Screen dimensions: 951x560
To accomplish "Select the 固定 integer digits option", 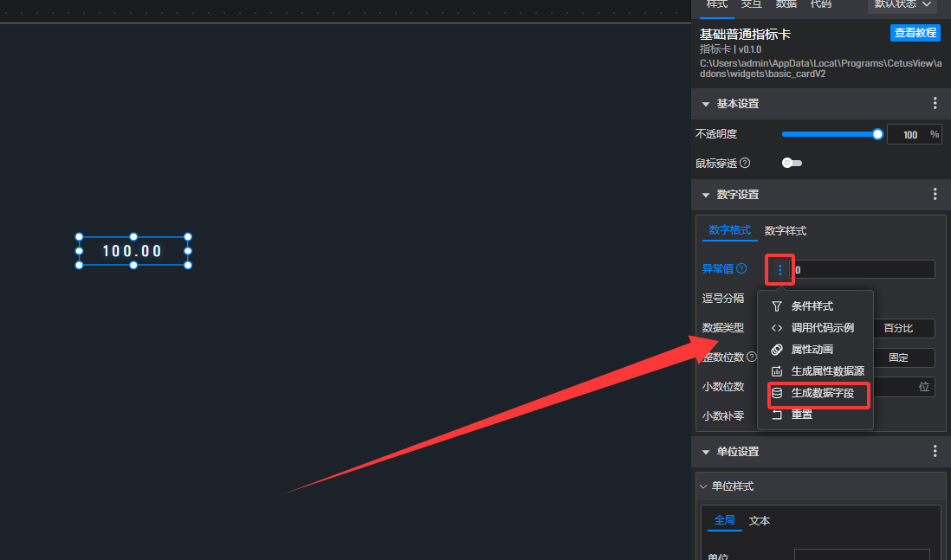I will [x=900, y=357].
